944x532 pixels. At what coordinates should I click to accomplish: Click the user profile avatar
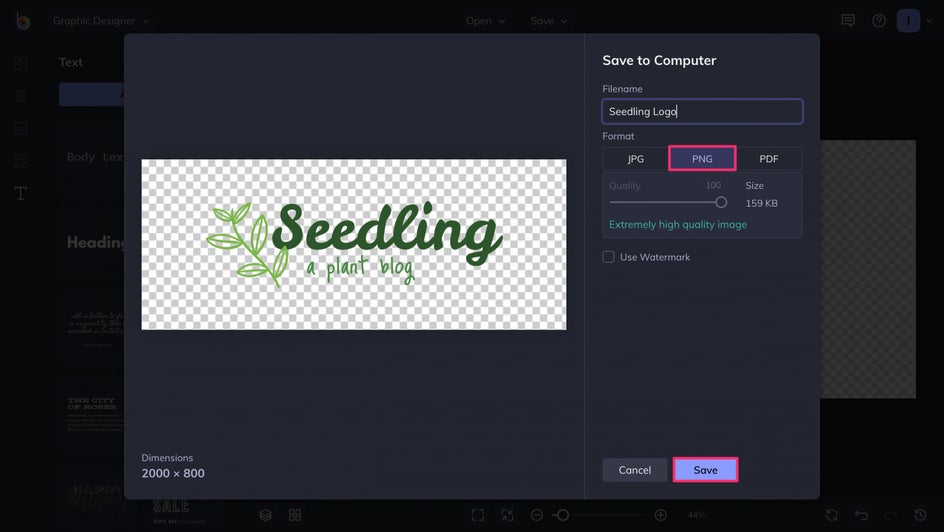[x=908, y=20]
